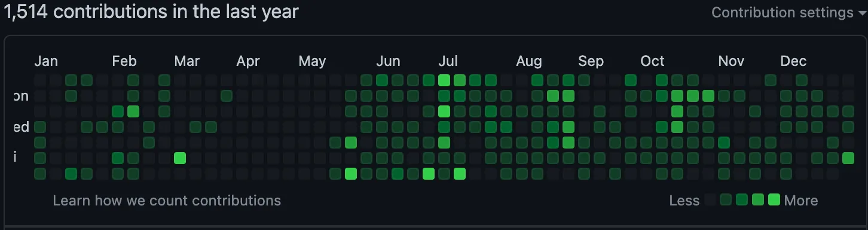
Task: Select the brighter Tuesday cell in February
Action: point(133,111)
